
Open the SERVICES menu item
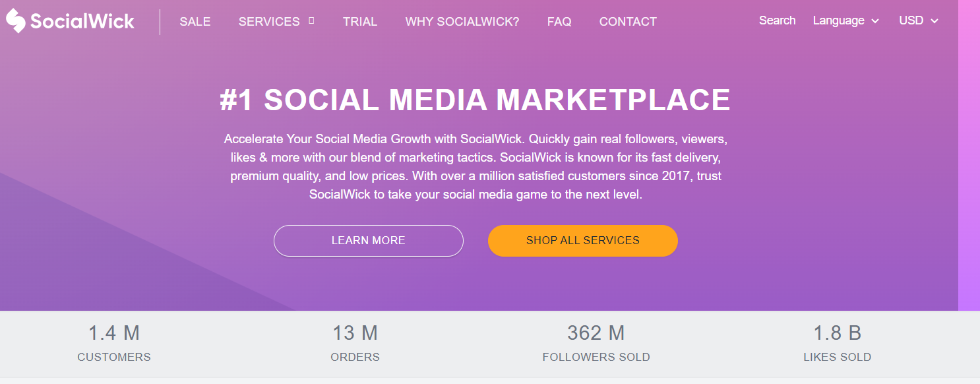(x=269, y=22)
